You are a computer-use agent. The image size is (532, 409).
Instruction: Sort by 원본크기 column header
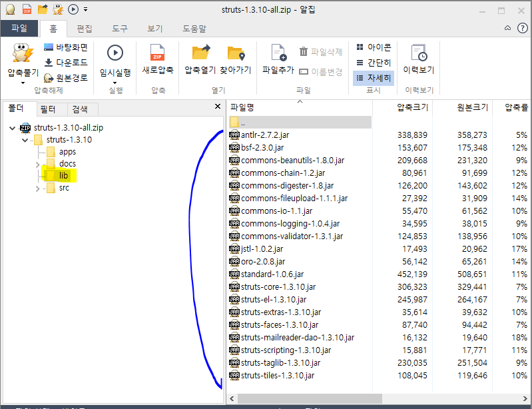point(462,108)
